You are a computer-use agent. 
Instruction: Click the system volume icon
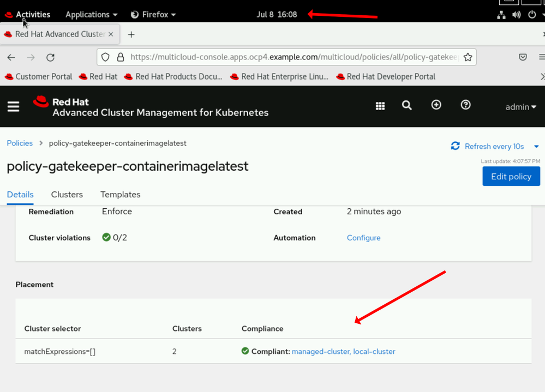pyautogui.click(x=516, y=15)
